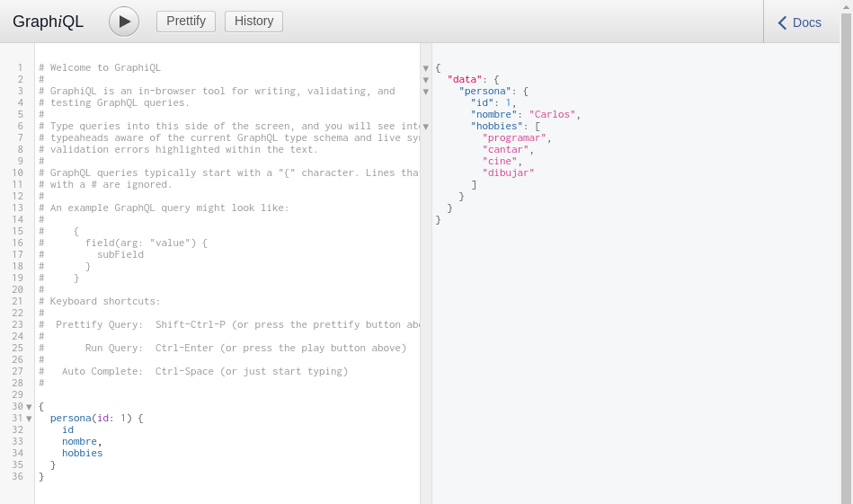Click the "cine" hobby in results
Screen dimensions: 853x504
coord(500,161)
